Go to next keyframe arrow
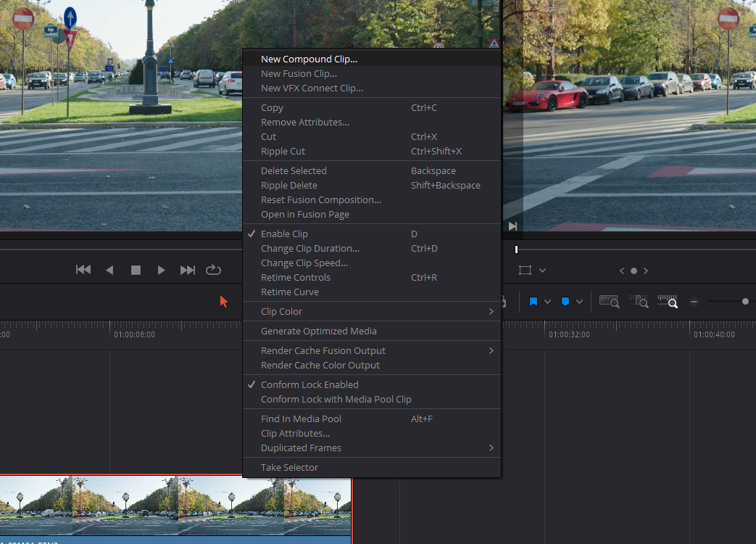756x544 pixels. pos(646,271)
